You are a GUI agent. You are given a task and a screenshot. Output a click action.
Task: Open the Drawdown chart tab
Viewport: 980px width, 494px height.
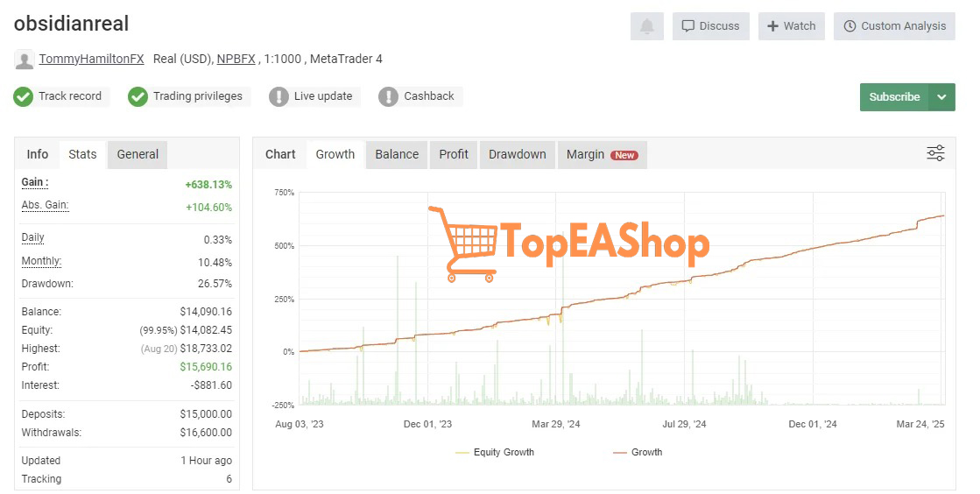pyautogui.click(x=518, y=154)
